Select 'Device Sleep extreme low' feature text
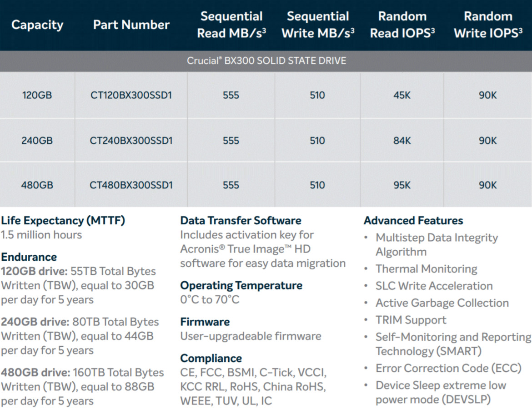 [x=441, y=385]
